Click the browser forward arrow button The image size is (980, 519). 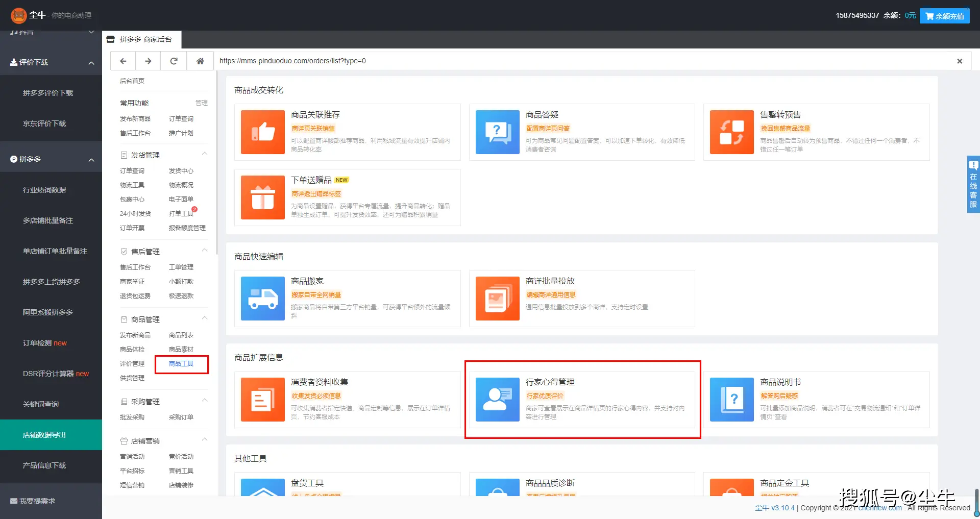tap(148, 61)
